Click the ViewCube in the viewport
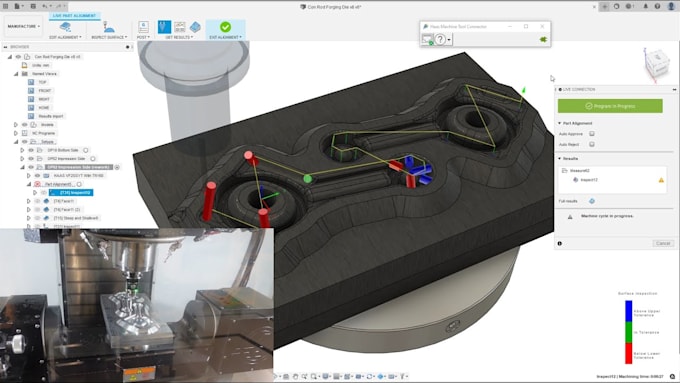This screenshot has width=680, height=383. coord(657,65)
